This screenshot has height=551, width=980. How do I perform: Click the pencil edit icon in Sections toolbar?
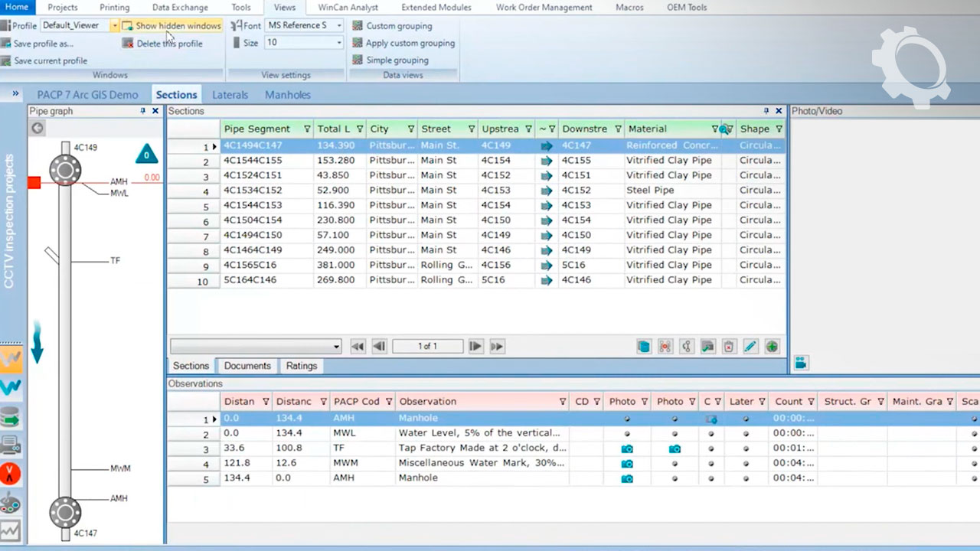(750, 347)
